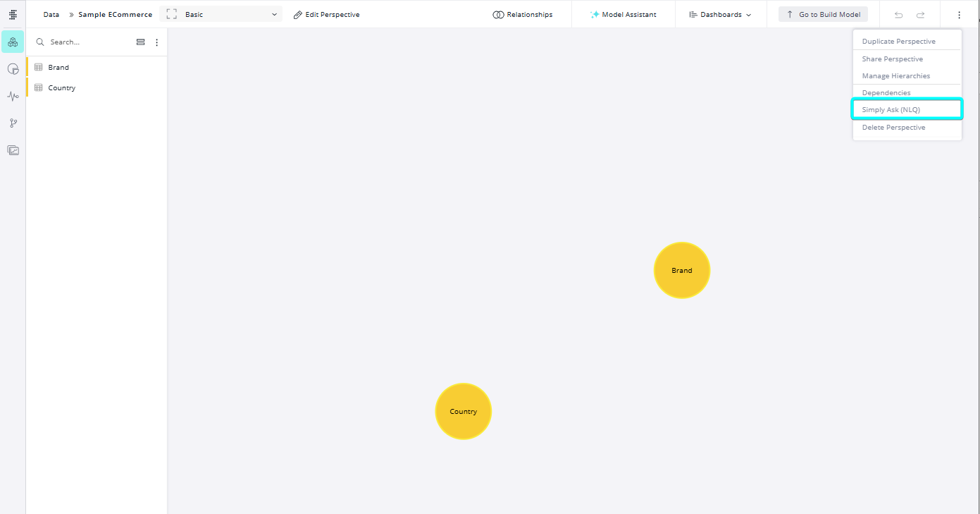
Task: Click into the Search tables field
Action: 88,42
